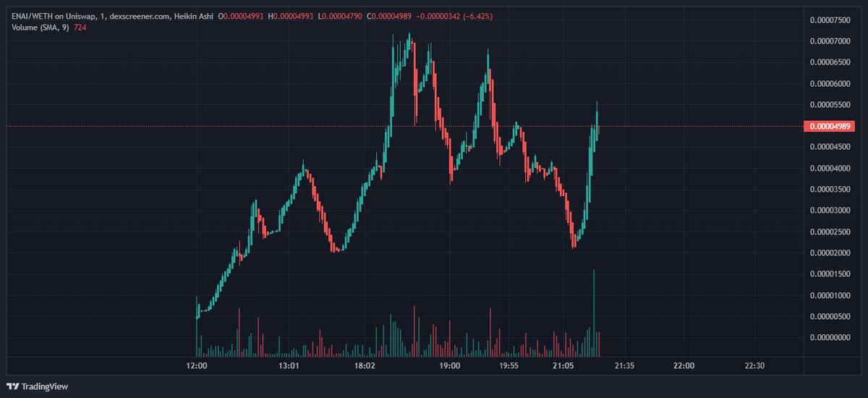Click the 0.00005500 price axis label

830,105
